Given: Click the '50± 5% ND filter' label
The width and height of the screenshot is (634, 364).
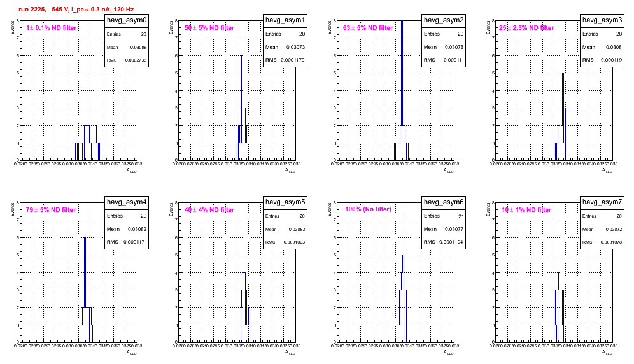Looking at the screenshot, I should click(x=209, y=28).
